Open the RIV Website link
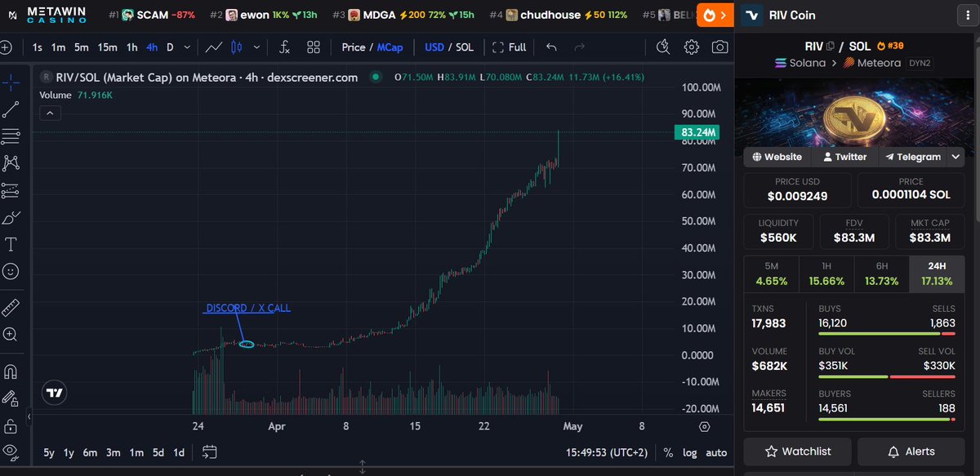The width and height of the screenshot is (980, 476). [x=777, y=157]
